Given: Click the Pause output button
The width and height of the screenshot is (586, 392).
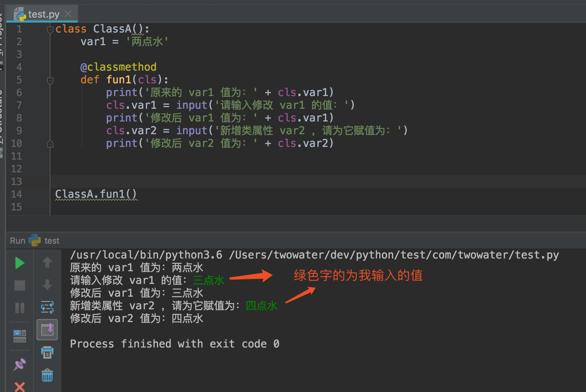Looking at the screenshot, I should (x=20, y=308).
